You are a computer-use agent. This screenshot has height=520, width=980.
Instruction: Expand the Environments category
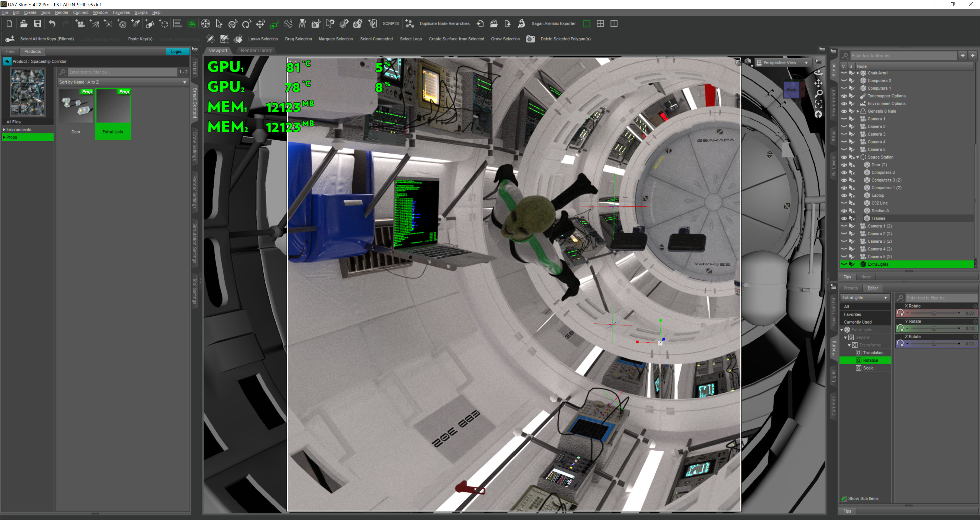click(4, 130)
